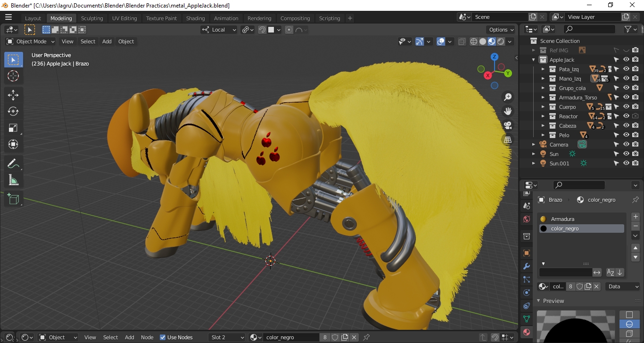Open the outliner filter dropdown

click(x=630, y=29)
